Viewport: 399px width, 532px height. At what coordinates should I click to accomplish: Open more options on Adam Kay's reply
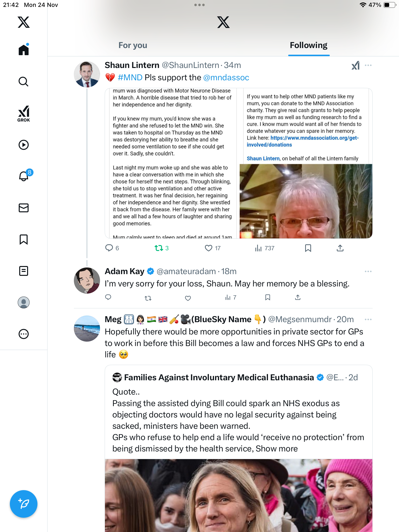[368, 271]
